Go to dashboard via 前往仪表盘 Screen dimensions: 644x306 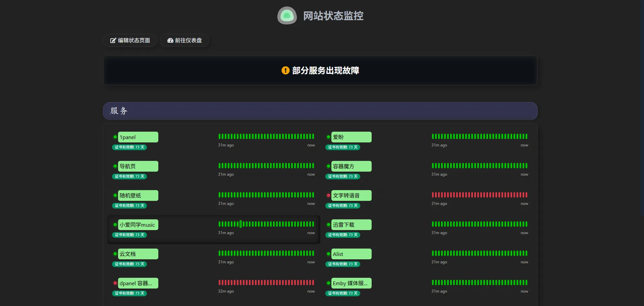(184, 41)
